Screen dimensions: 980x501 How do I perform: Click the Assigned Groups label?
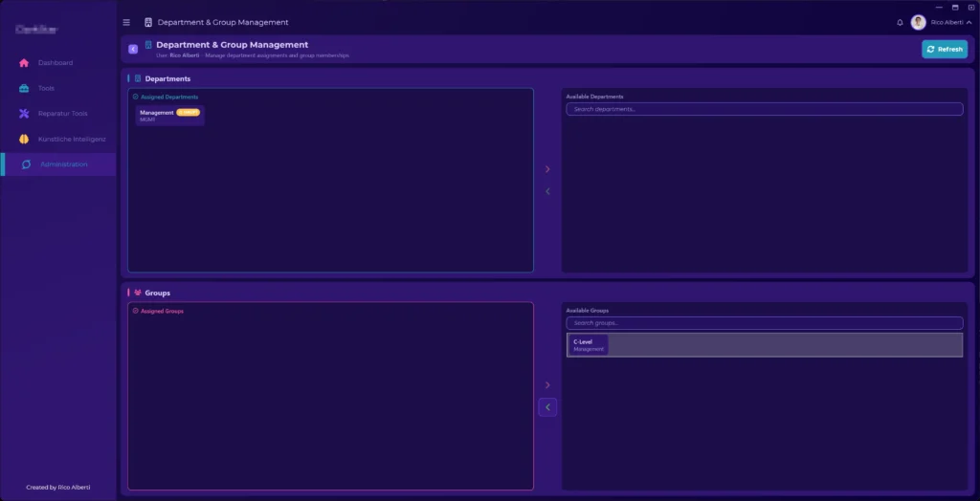tap(162, 311)
